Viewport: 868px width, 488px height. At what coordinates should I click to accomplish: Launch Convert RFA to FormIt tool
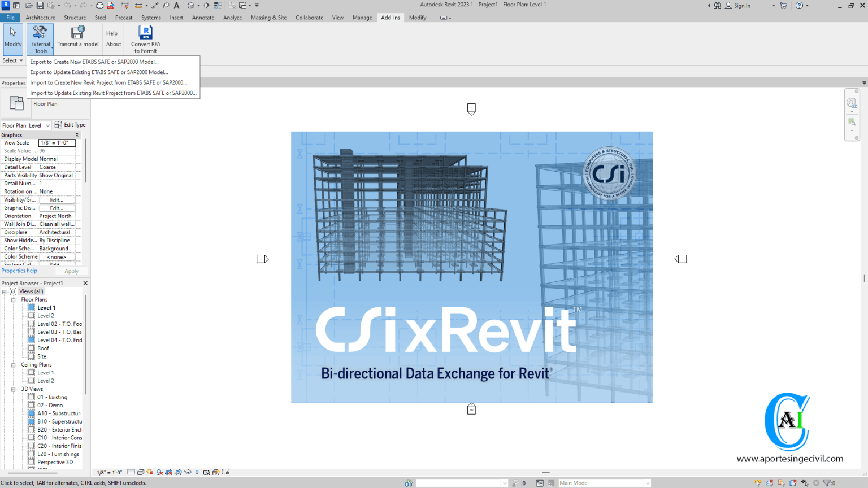(x=145, y=39)
